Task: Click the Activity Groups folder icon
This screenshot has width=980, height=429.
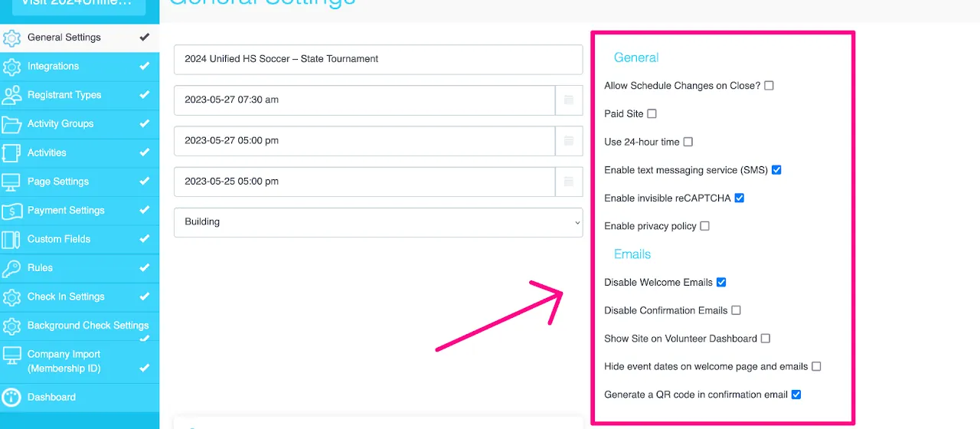Action: pos(11,124)
